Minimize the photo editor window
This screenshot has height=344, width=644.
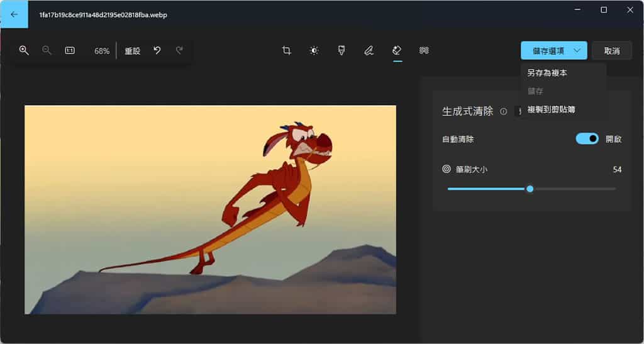pyautogui.click(x=577, y=10)
